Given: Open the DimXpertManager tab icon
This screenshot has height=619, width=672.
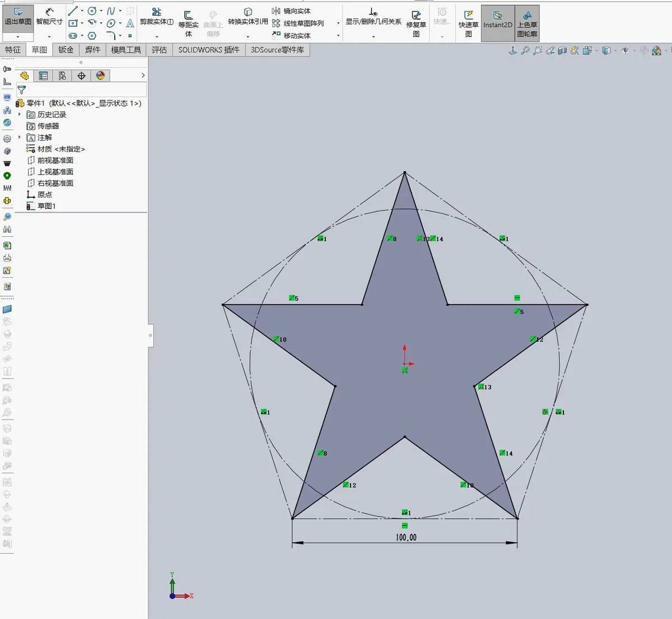Looking at the screenshot, I should pyautogui.click(x=81, y=76).
